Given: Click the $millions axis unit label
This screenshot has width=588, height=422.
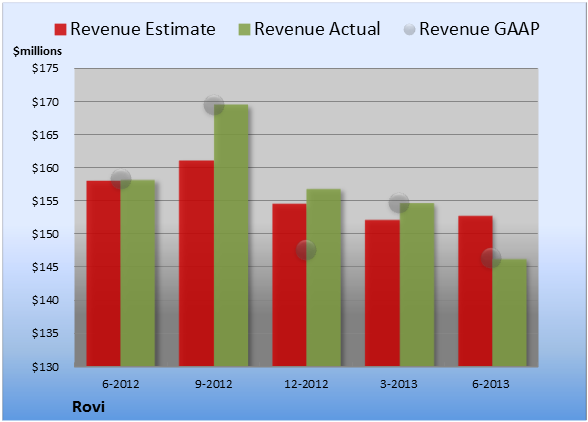Looking at the screenshot, I should pyautogui.click(x=38, y=51).
